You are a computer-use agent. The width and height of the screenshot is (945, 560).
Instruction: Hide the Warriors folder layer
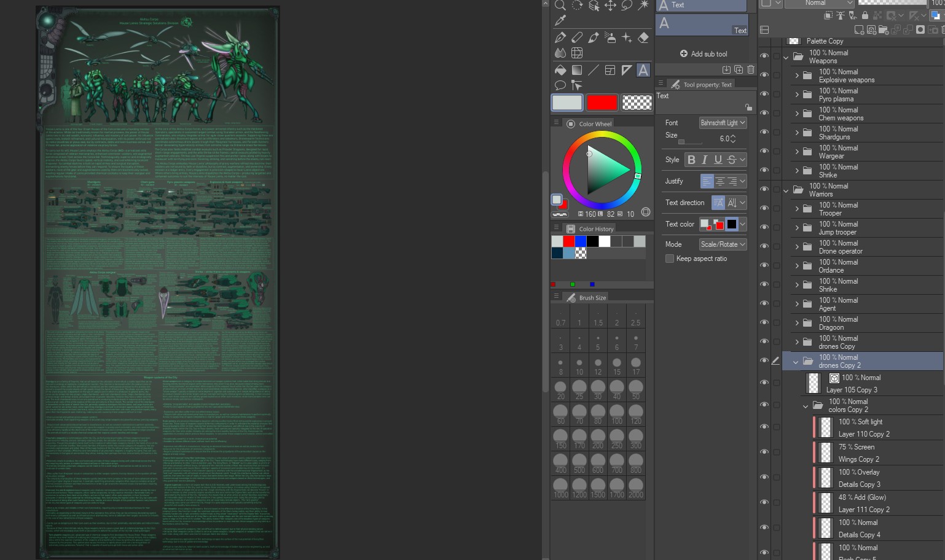click(764, 189)
